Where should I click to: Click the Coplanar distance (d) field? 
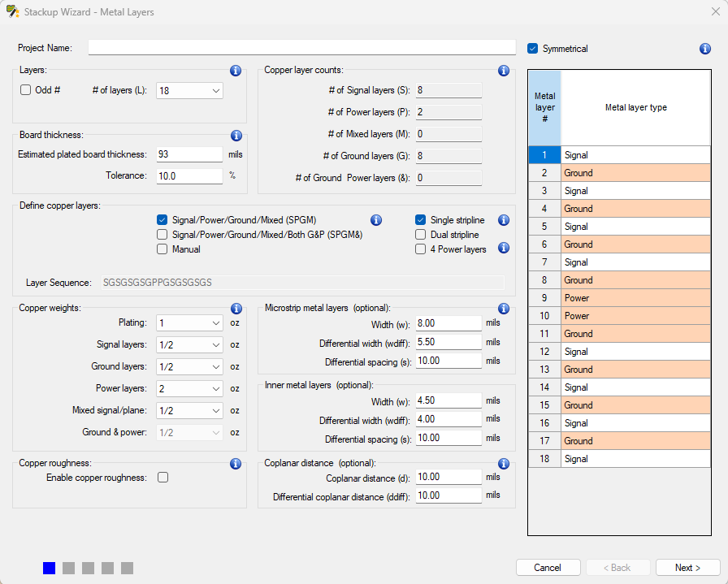[x=448, y=477]
